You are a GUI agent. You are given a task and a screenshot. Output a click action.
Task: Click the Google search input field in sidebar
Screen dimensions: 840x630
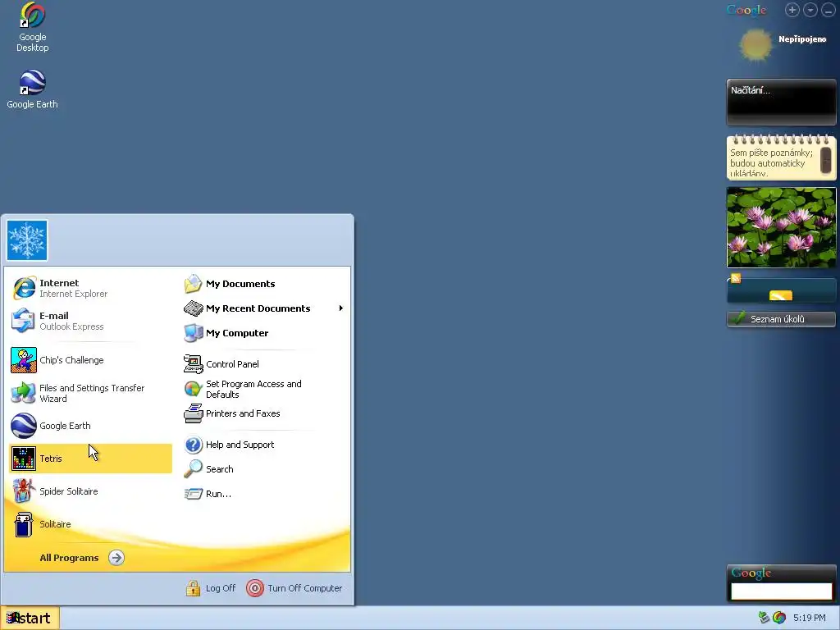pos(781,591)
